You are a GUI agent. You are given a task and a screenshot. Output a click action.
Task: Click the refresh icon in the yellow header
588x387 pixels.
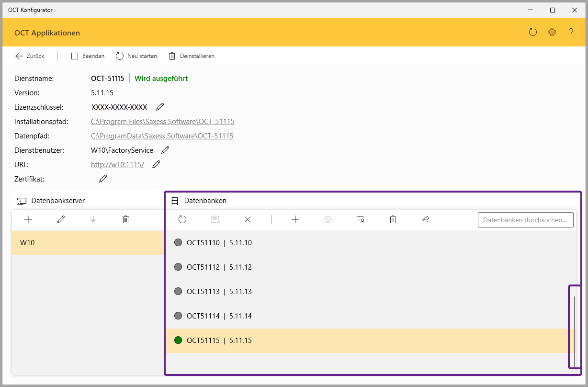(x=533, y=33)
